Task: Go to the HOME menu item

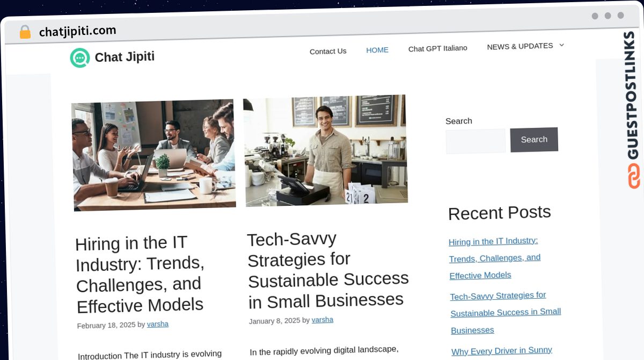Action: [377, 49]
